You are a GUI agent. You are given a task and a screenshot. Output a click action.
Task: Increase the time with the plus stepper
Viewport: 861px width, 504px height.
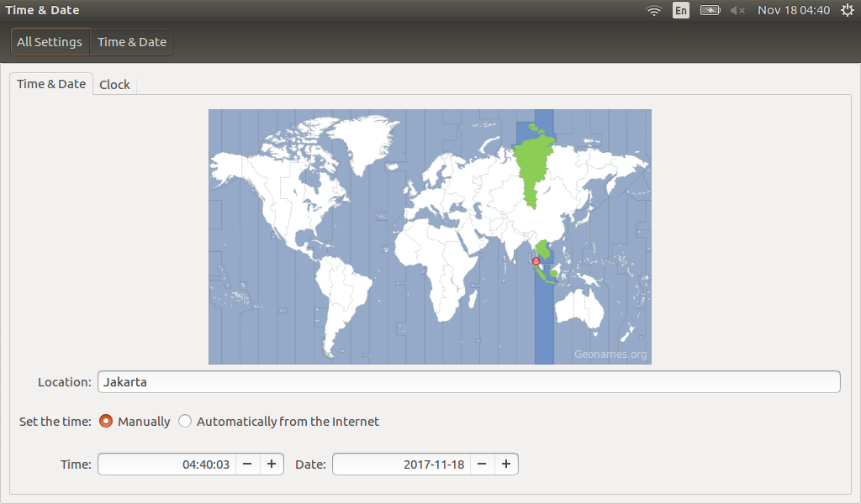[272, 464]
